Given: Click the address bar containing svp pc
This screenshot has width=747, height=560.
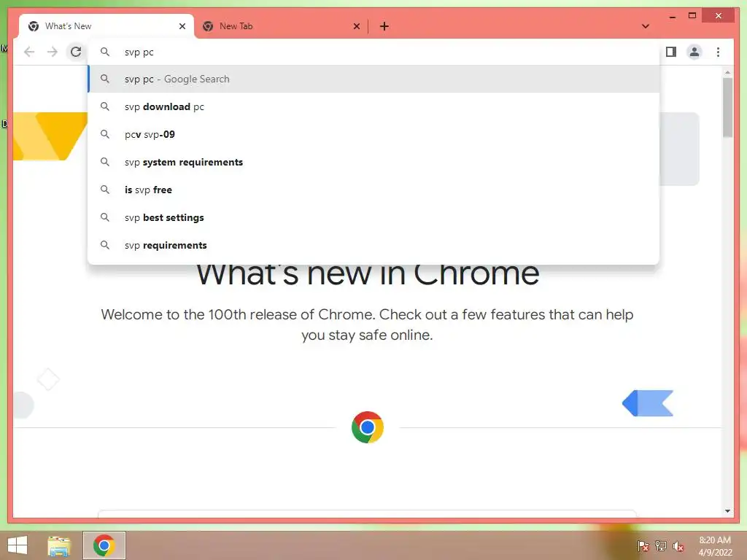Looking at the screenshot, I should pyautogui.click(x=373, y=52).
